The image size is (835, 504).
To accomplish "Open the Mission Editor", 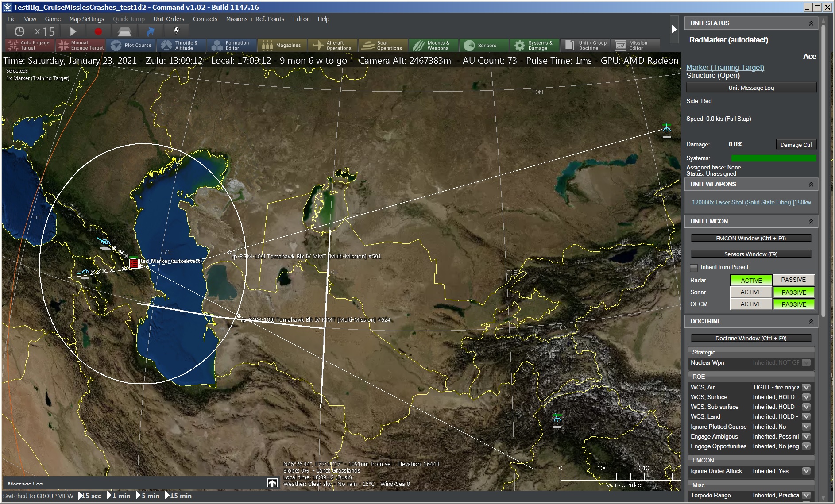I will 636,45.
